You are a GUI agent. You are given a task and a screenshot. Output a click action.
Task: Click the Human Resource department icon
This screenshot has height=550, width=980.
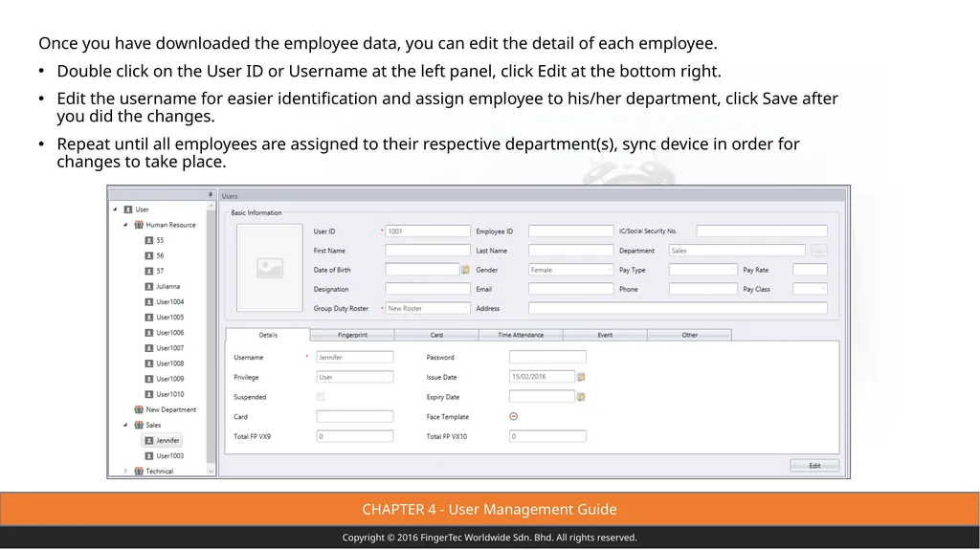pos(139,225)
